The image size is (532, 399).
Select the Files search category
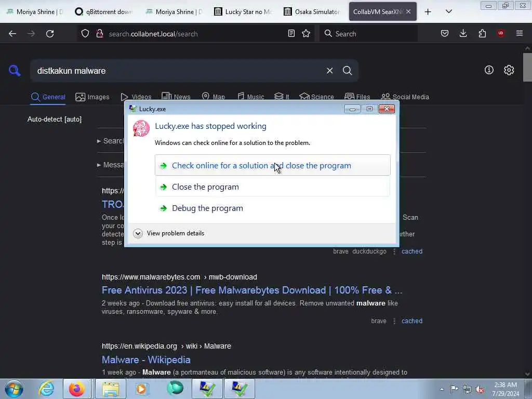pyautogui.click(x=357, y=97)
